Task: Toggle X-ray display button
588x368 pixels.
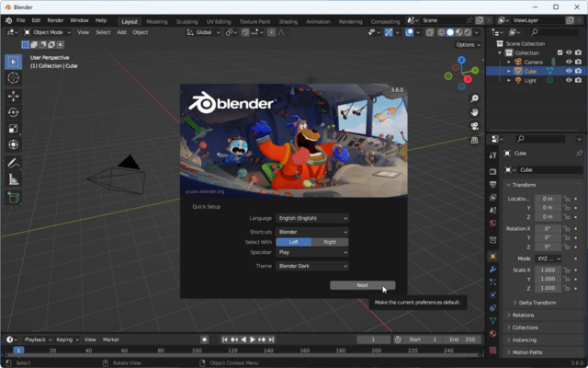Action: [430, 32]
